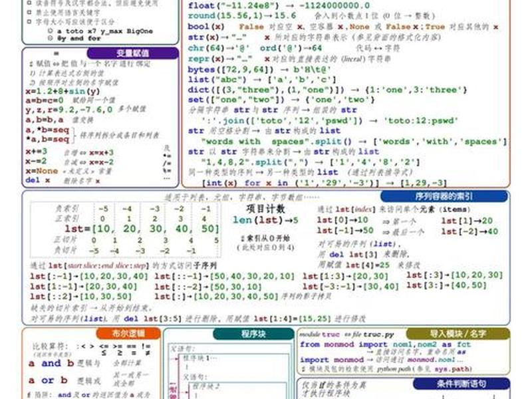Click the 序列容器的索引 section header

[444, 196]
